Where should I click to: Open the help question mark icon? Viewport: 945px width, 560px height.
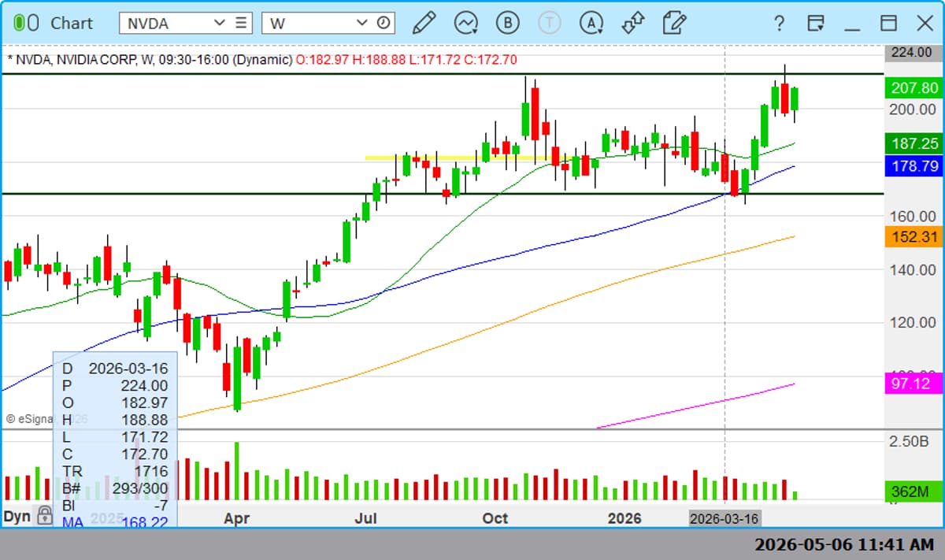pyautogui.click(x=779, y=23)
